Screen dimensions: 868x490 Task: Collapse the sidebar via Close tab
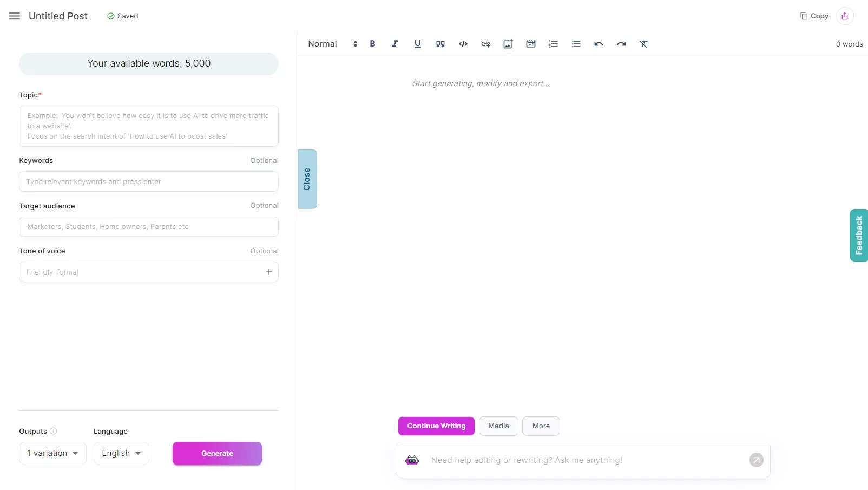tap(307, 179)
